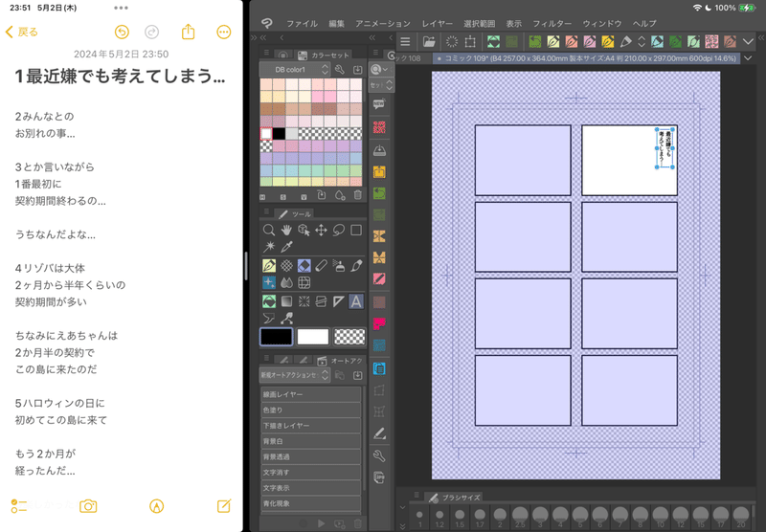Select the Ruler triangle tool
Viewport: 766px width, 532px height.
point(339,301)
